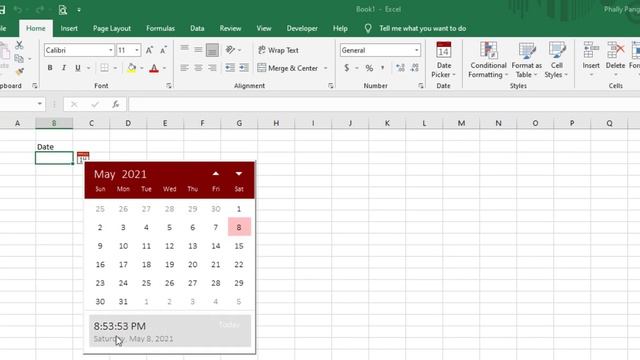Open the Name Box dropdown arrow
Image resolution: width=640 pixels, height=360 pixels.
pos(40,104)
